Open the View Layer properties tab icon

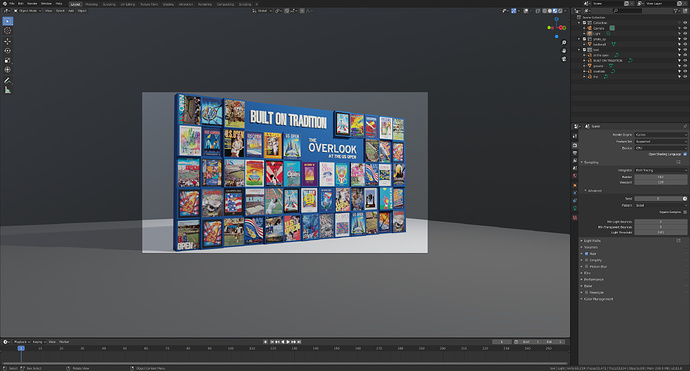(575, 161)
